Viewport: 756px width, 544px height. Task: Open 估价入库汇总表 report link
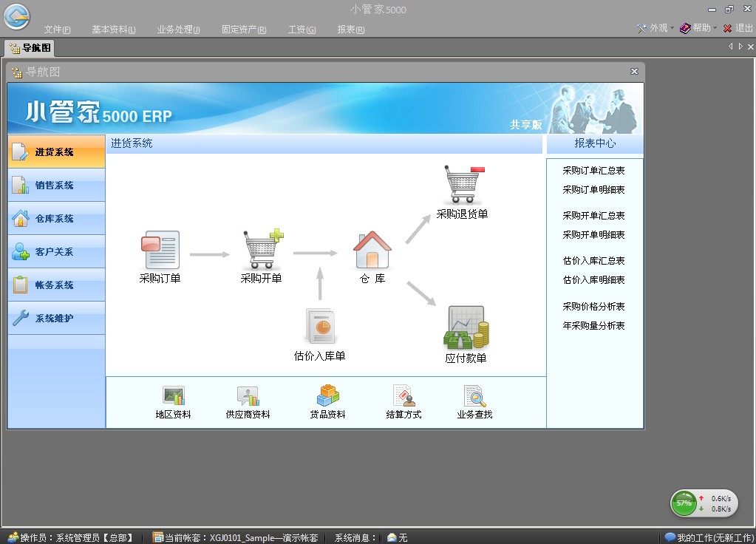click(593, 260)
